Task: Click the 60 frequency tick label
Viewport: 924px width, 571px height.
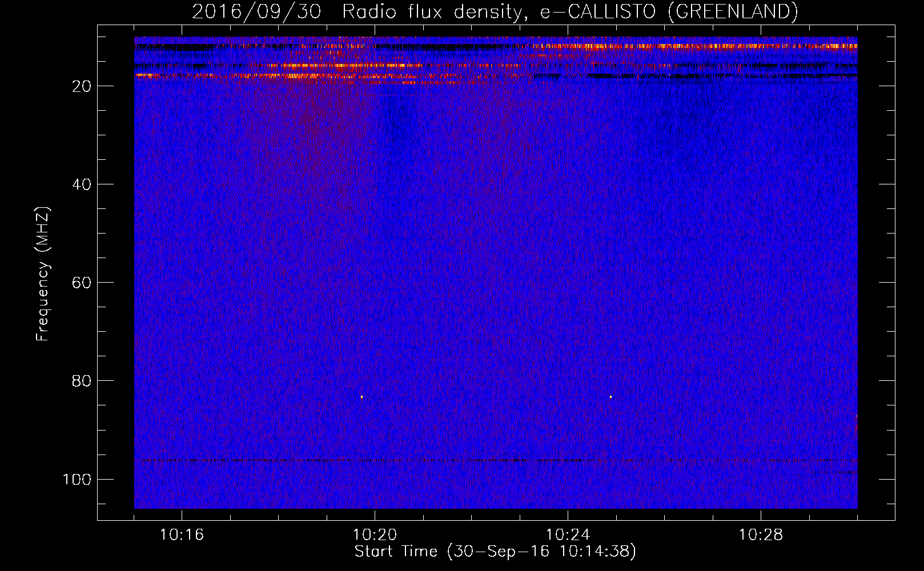Action: coord(82,283)
